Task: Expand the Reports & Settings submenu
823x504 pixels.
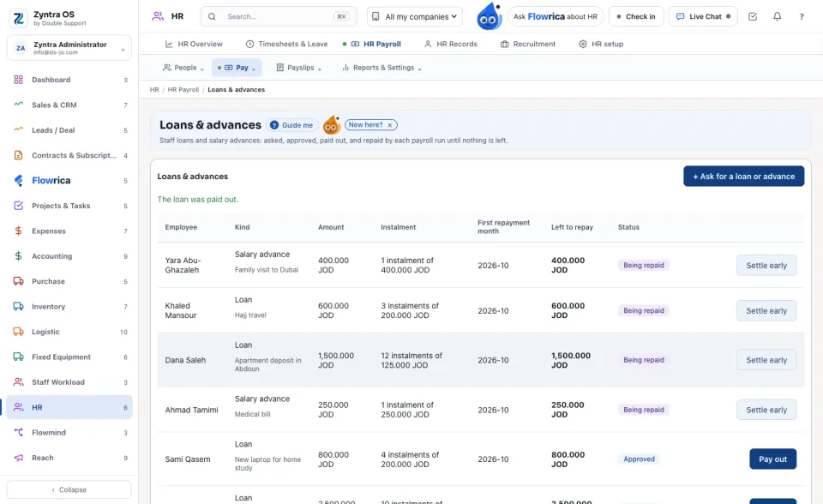Action: (381, 68)
